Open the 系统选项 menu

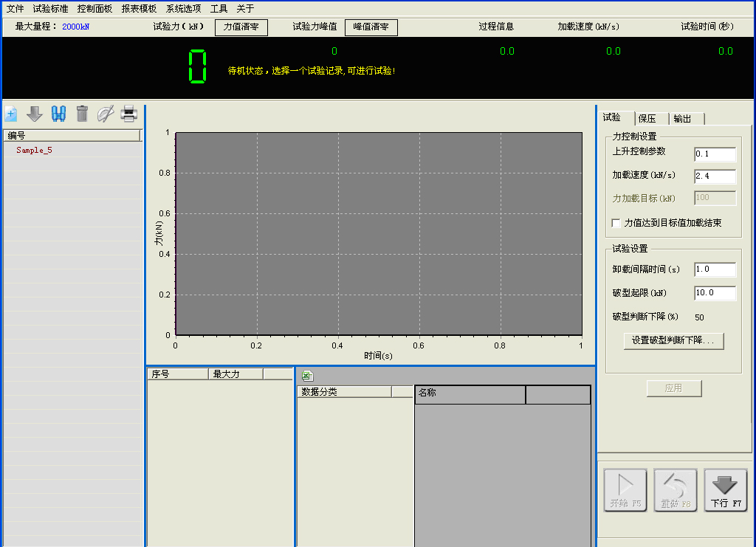pyautogui.click(x=183, y=9)
